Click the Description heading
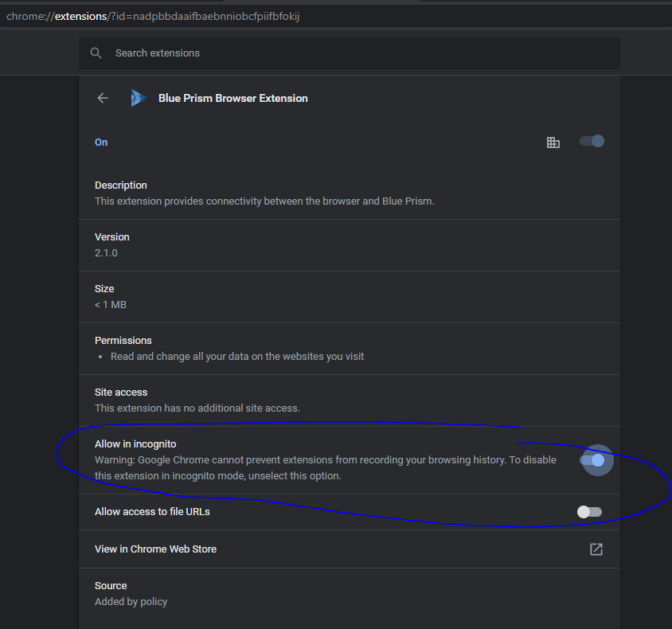Viewport: 672px width, 629px height. click(121, 185)
